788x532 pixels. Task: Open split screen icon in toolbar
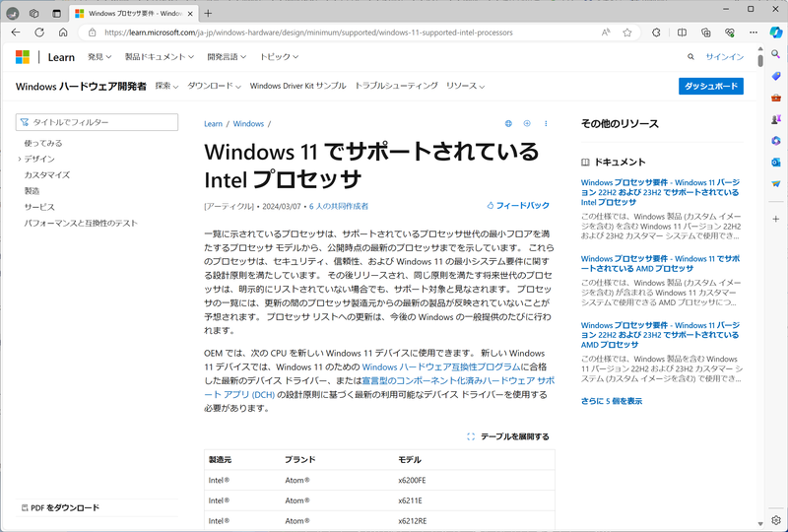coord(682,33)
